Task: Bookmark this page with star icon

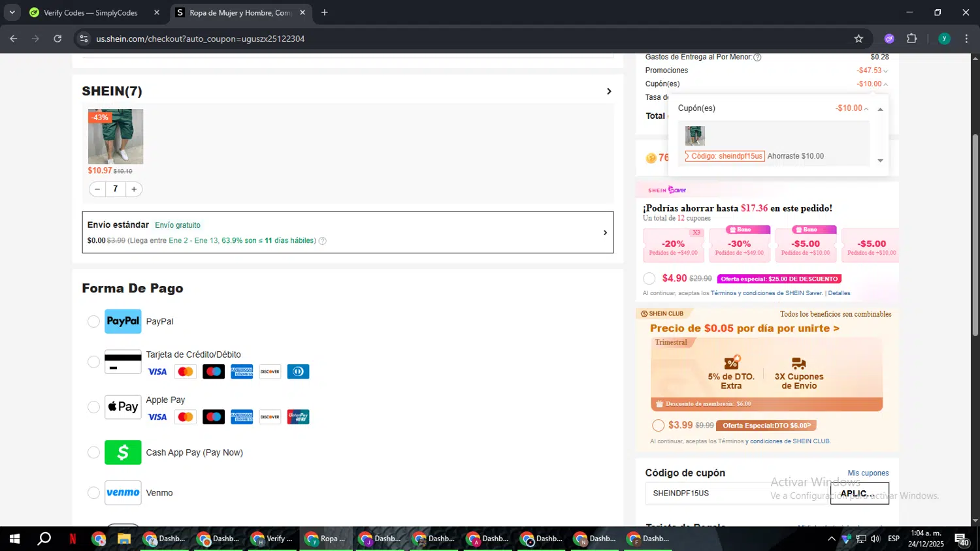Action: tap(858, 39)
